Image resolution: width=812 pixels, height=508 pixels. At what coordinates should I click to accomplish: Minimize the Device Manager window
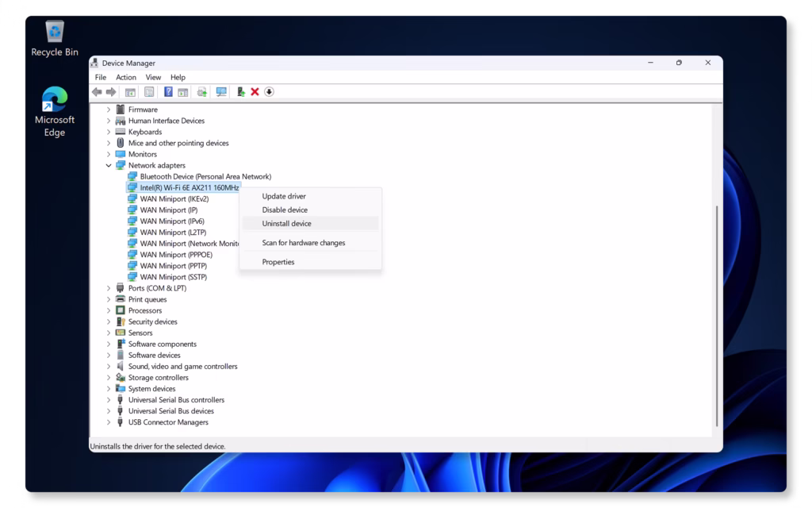tap(650, 63)
